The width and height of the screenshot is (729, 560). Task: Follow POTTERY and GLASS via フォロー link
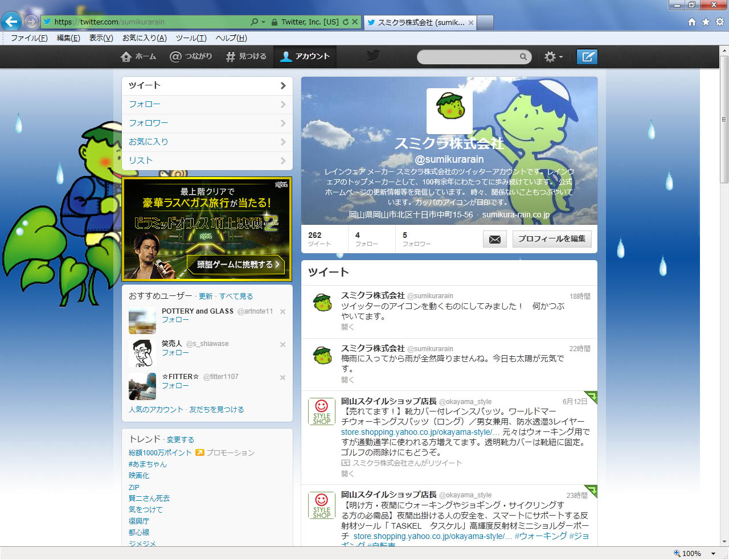click(175, 320)
